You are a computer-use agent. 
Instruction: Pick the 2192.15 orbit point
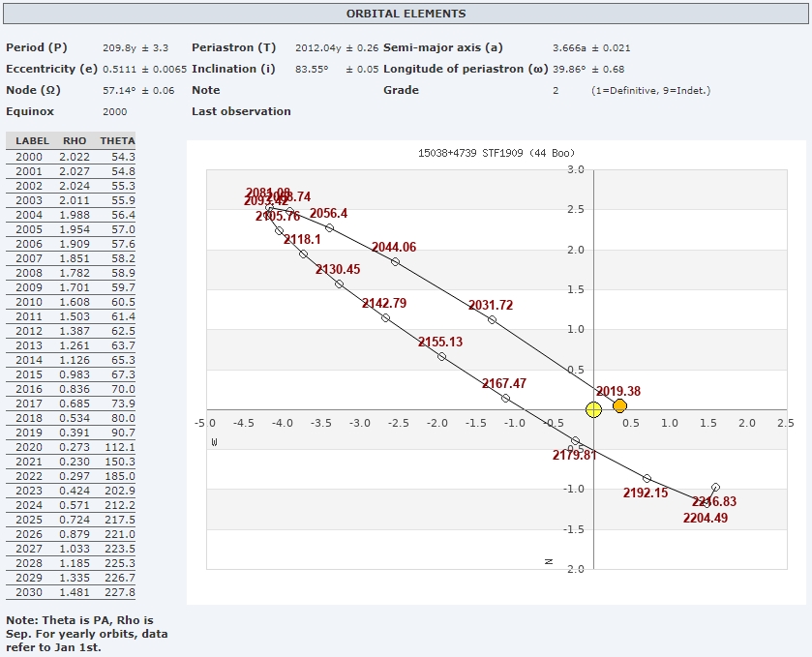pyautogui.click(x=647, y=479)
